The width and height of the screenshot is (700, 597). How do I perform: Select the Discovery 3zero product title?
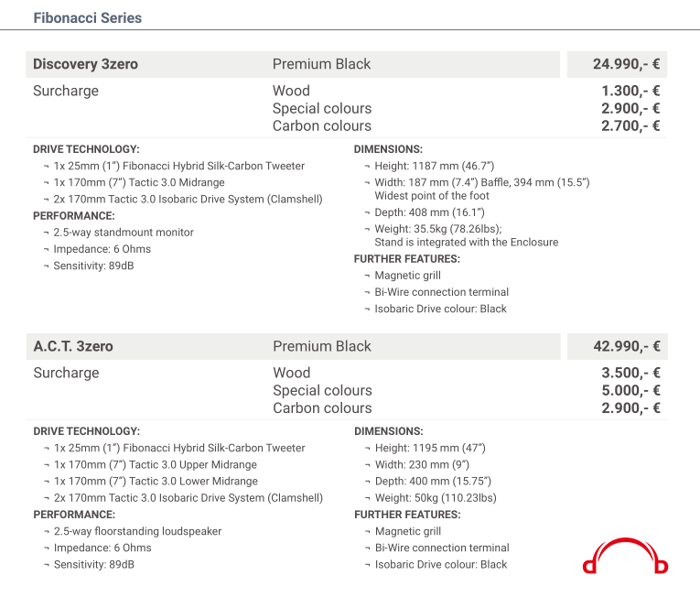(x=85, y=64)
